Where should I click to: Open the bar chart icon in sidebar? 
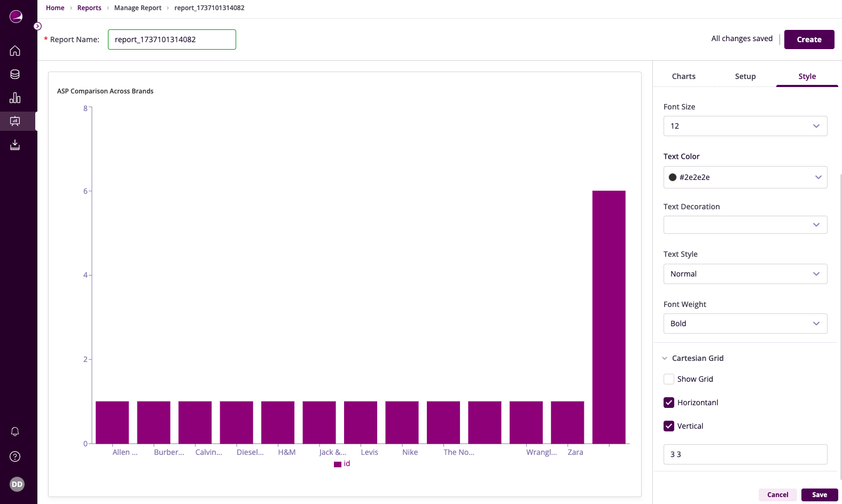15,98
